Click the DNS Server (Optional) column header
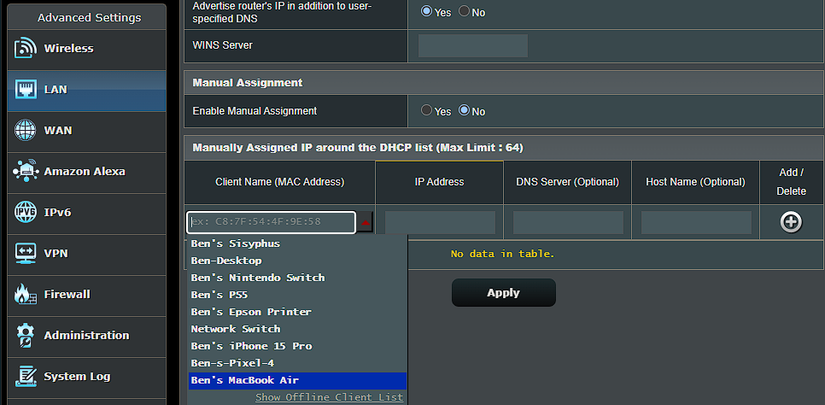 click(x=568, y=182)
